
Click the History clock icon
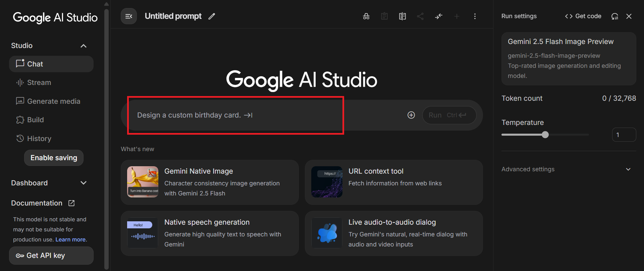20,138
